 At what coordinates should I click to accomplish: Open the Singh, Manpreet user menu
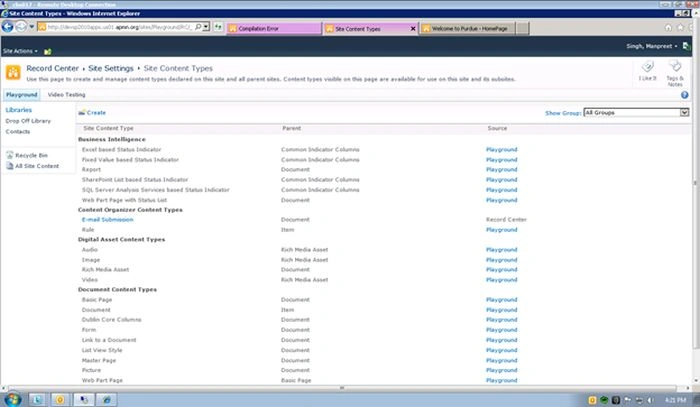(651, 46)
